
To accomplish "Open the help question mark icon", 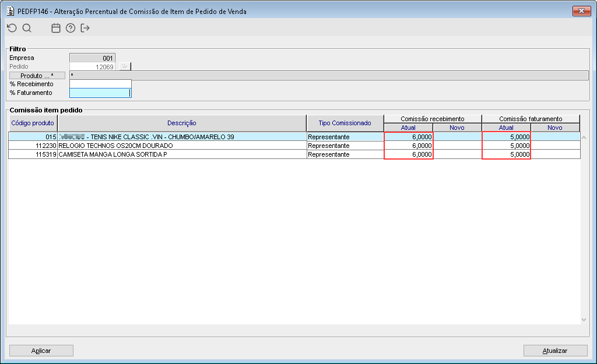I will pyautogui.click(x=71, y=28).
